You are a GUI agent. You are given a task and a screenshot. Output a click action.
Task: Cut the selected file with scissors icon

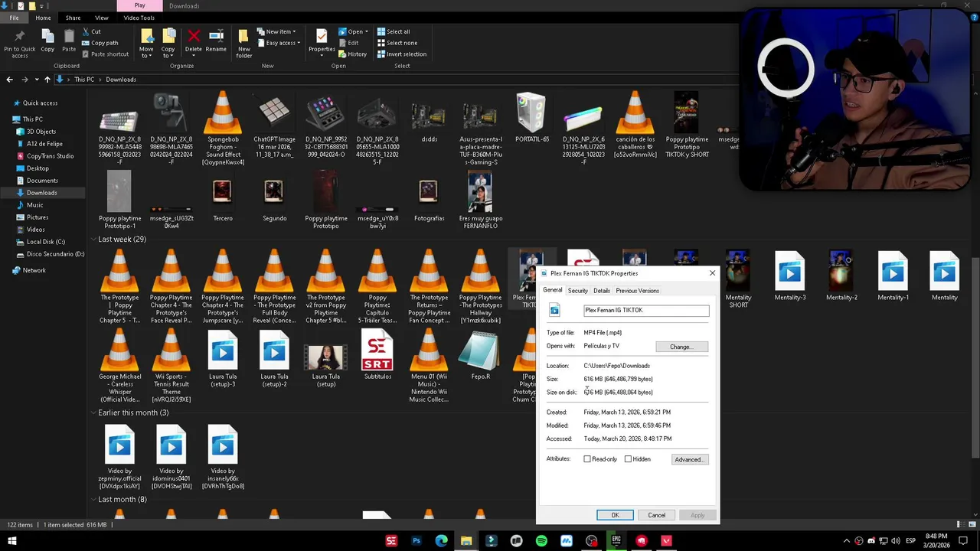click(91, 31)
